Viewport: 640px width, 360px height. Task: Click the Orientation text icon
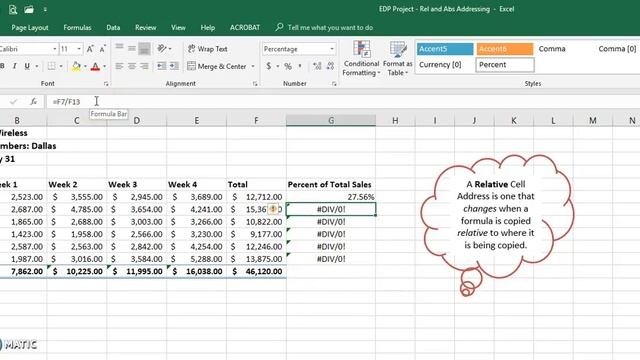[x=162, y=49]
